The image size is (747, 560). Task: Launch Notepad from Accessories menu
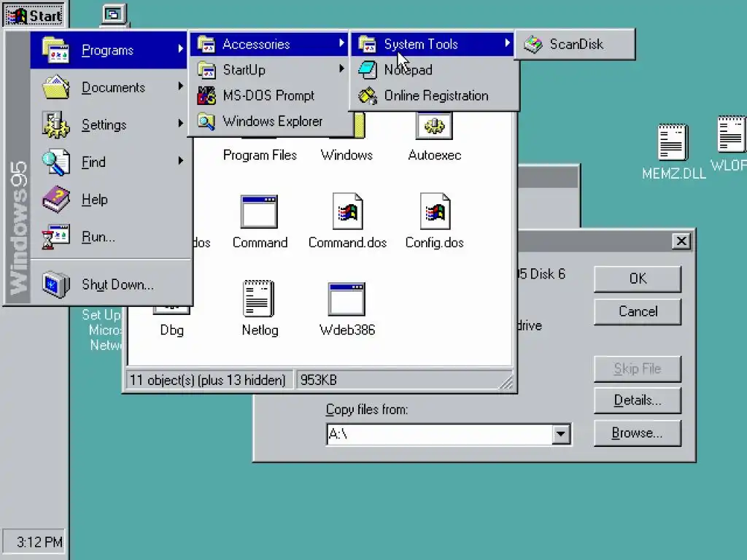(435, 70)
